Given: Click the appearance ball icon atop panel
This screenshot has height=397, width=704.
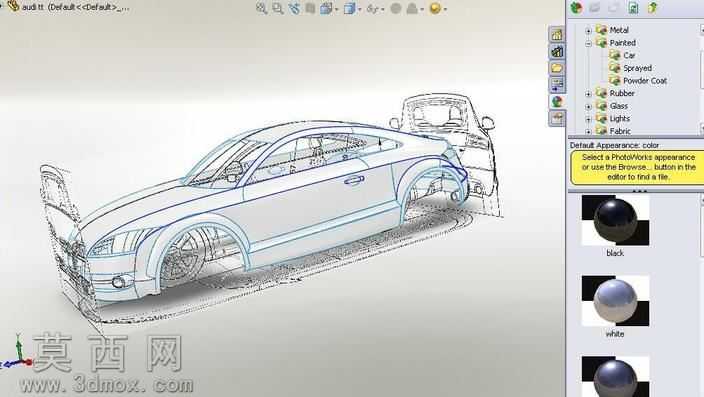Looking at the screenshot, I should [576, 8].
